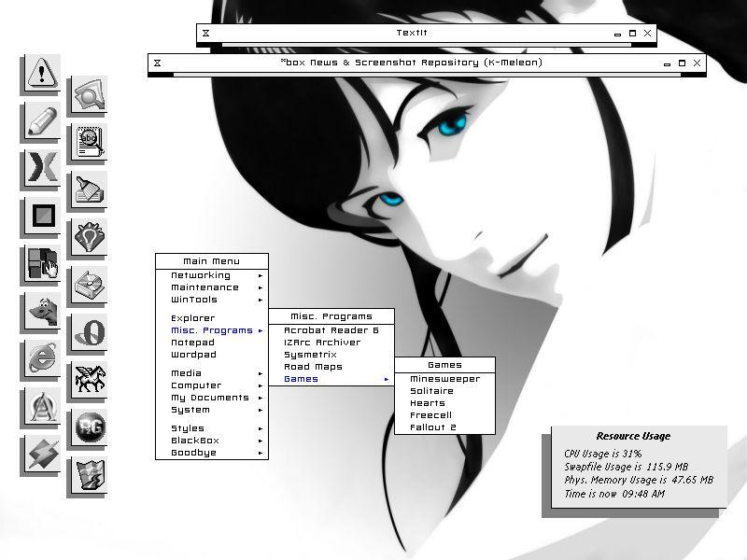Click the K-Meleon window title text
Image resolution: width=747 pixels, height=560 pixels.
click(x=412, y=63)
